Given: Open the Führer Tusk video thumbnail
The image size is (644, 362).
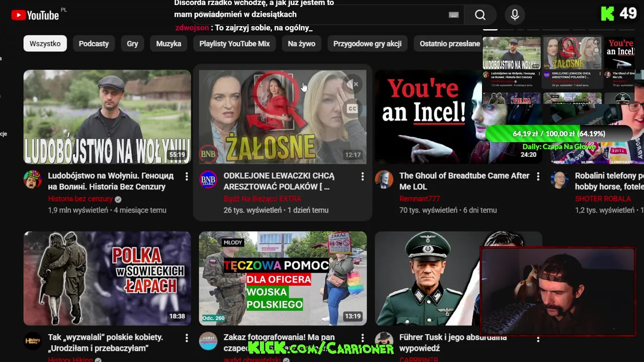Looking at the screenshot, I should 428,279.
